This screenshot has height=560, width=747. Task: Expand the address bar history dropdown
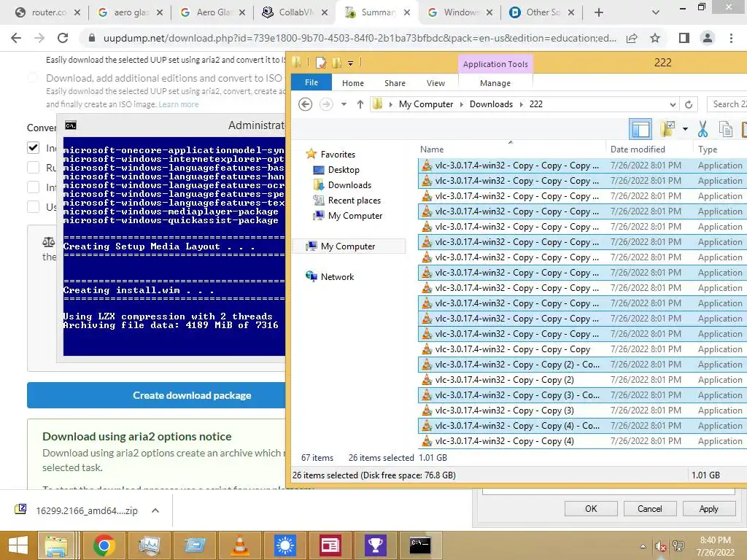672,104
